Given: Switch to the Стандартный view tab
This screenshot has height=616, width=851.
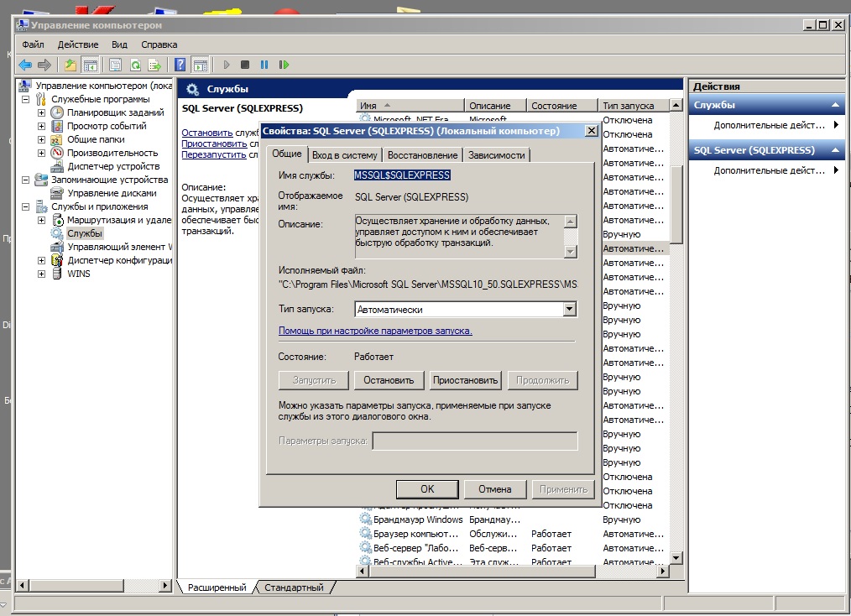Looking at the screenshot, I should (x=294, y=587).
